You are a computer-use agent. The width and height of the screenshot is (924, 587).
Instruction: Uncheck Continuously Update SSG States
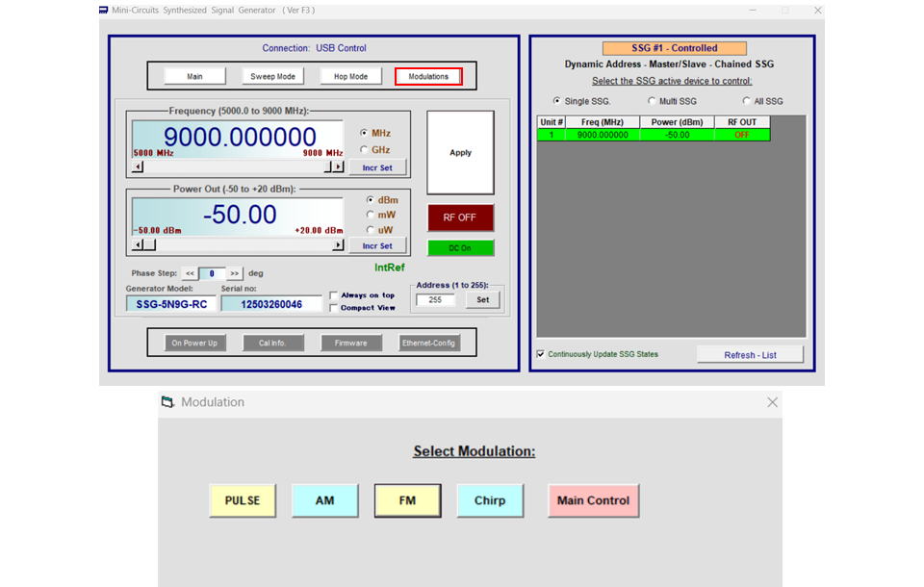pos(540,354)
